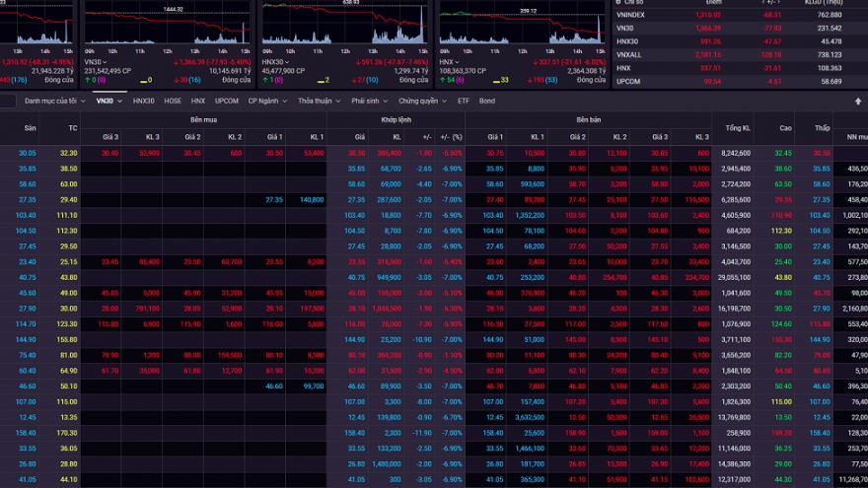This screenshot has width=868, height=488.
Task: Click the up arrow icon above index table
Action: tap(857, 101)
